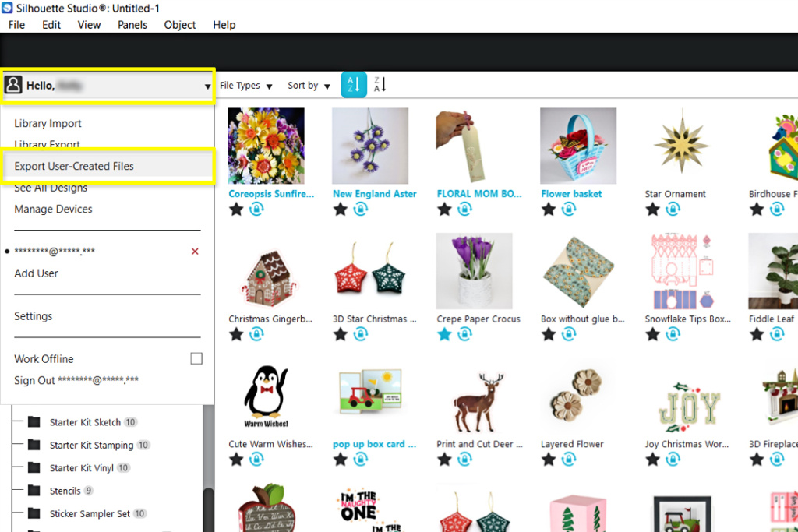Click Add User

[36, 273]
